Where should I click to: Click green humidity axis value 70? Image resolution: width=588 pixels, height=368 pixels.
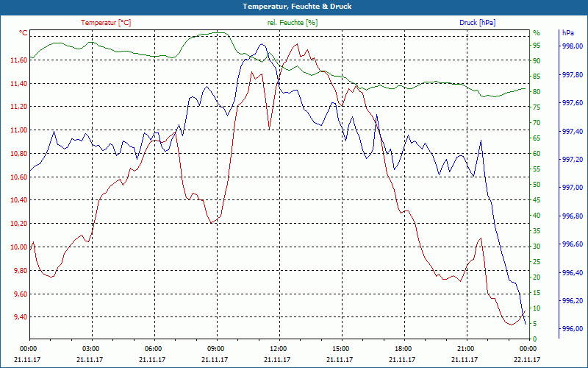point(537,123)
